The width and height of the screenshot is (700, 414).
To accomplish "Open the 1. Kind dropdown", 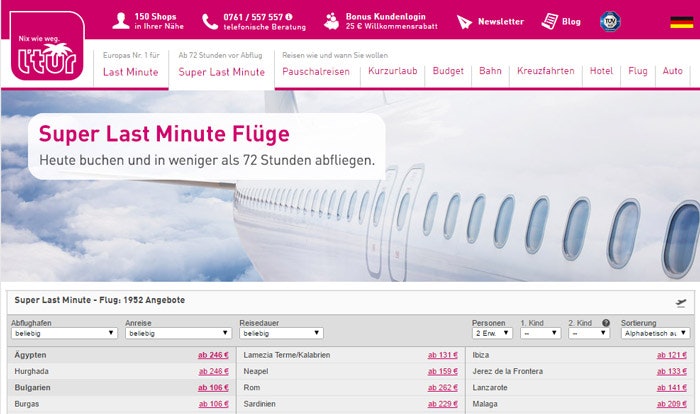I will [540, 333].
